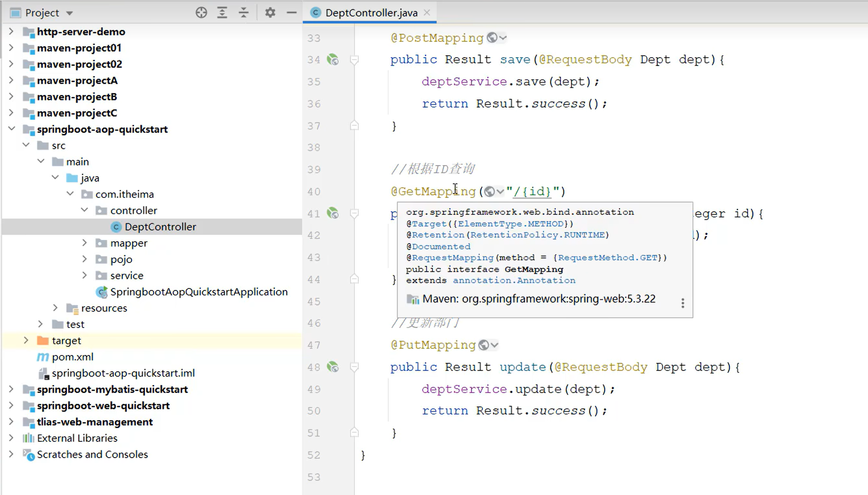Click the fold marker next to line 44
868x495 pixels.
tap(354, 279)
